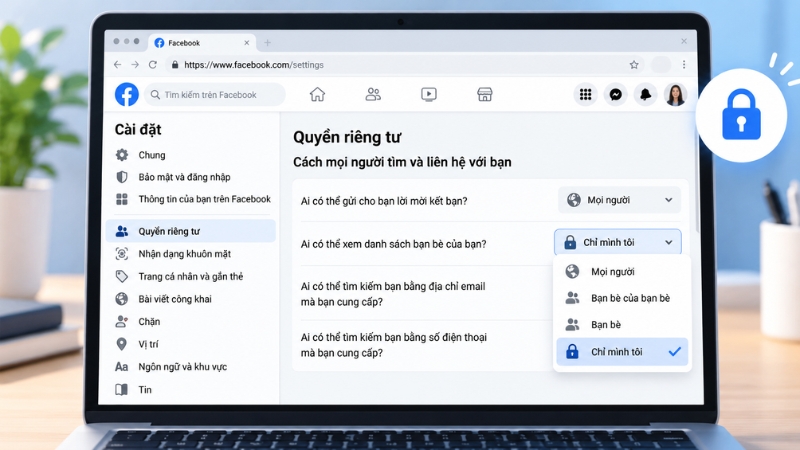The width and height of the screenshot is (800, 450).
Task: Click the shield icon beside Bảo mật
Action: (x=121, y=177)
